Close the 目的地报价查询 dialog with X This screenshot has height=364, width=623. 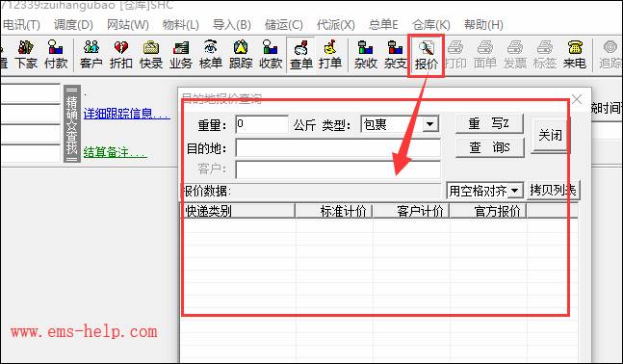[577, 99]
